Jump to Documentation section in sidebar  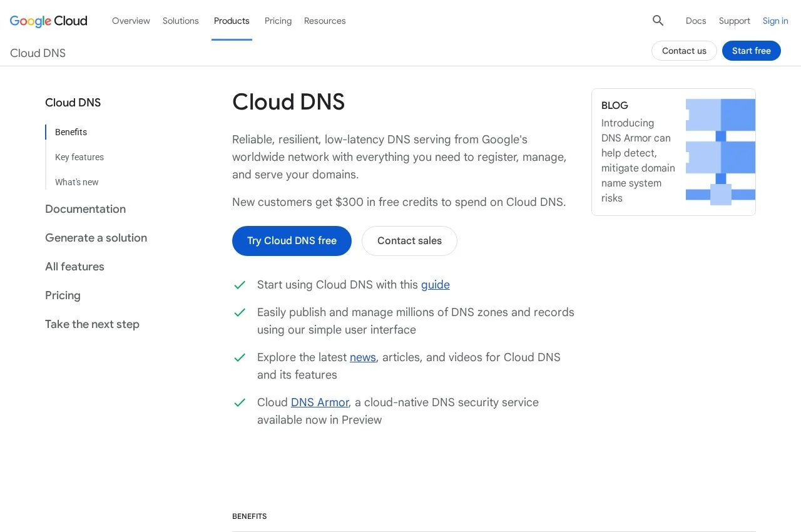pyautogui.click(x=85, y=209)
